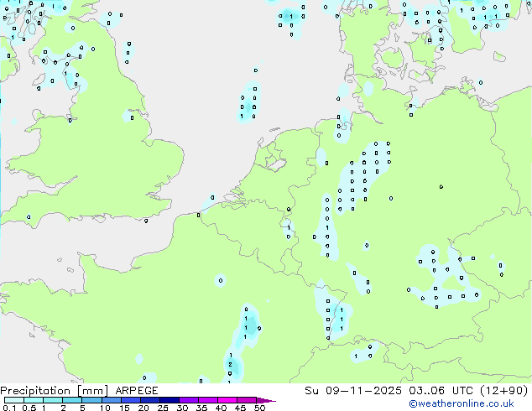The width and height of the screenshot is (532, 411).
Task: Click the 'Precipitation [mm]' title text
Action: click(x=55, y=391)
